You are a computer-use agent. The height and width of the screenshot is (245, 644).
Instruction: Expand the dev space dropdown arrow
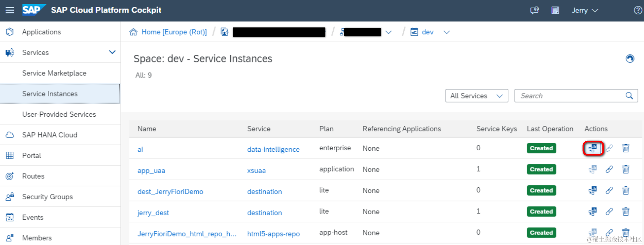[x=447, y=32]
